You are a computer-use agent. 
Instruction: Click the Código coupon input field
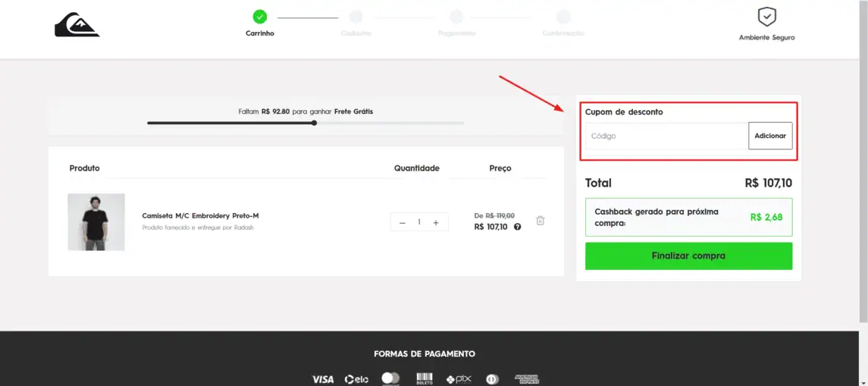(666, 136)
